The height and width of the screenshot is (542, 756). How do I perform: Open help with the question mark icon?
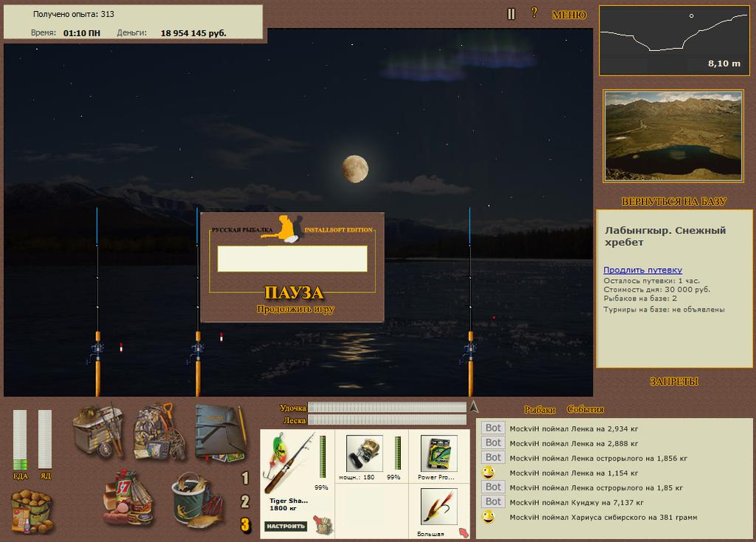(535, 13)
